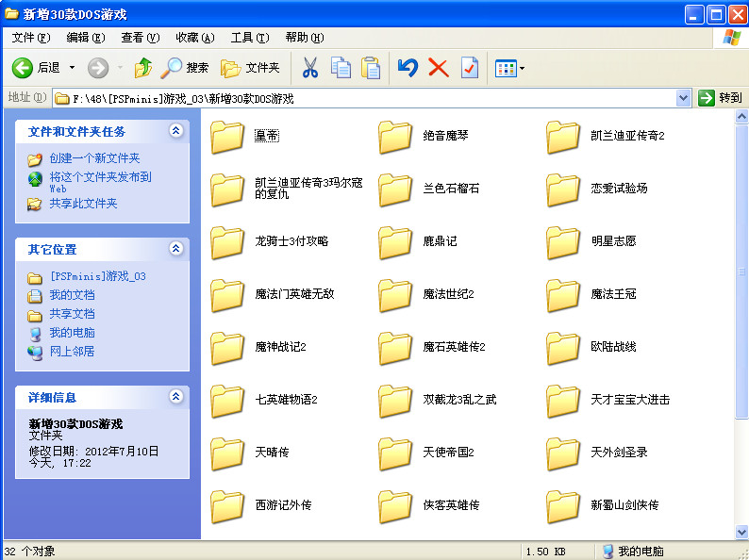
Task: Click the address bar path field
Action: [365, 98]
